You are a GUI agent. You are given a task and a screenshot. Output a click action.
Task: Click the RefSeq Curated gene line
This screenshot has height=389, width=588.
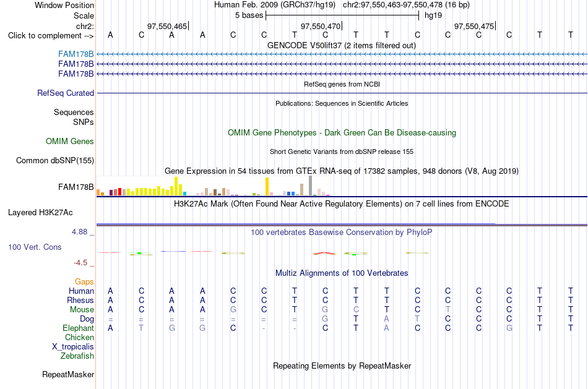[x=342, y=93]
